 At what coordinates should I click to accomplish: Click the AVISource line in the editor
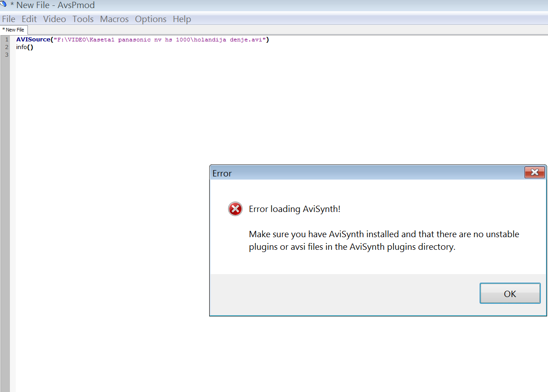pyautogui.click(x=143, y=40)
